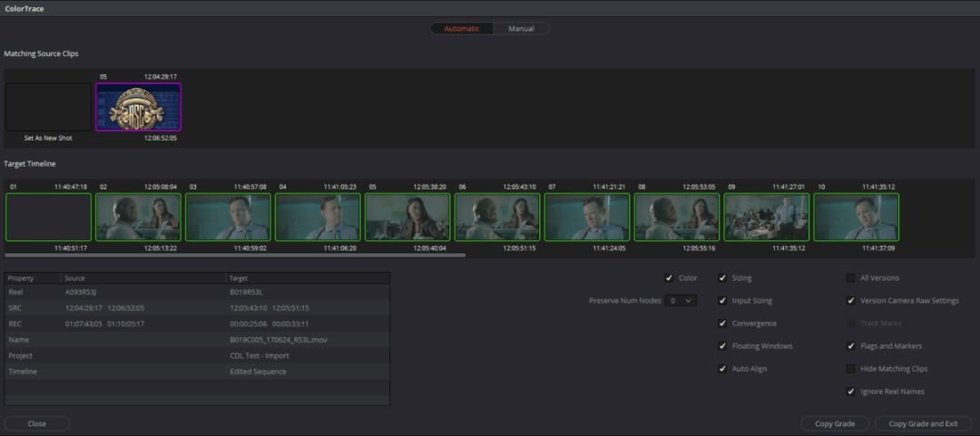980x436 pixels.
Task: Click the Copy Grade button
Action: point(835,423)
